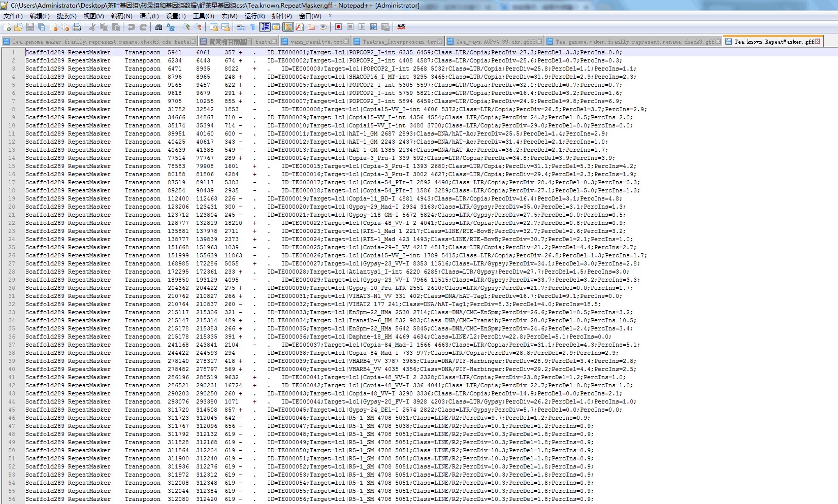This screenshot has height=504, width=838.
Task: Print the document via printer icon
Action: coord(77,27)
